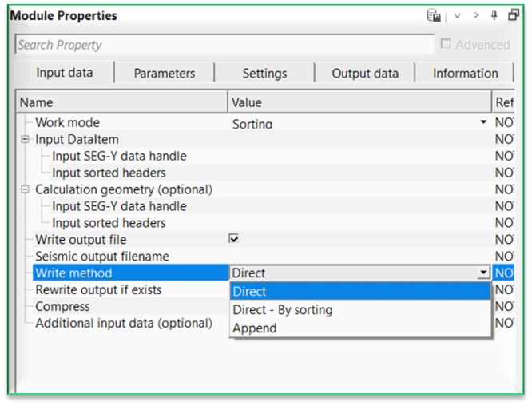Switch to the Parameters tab

tap(164, 73)
